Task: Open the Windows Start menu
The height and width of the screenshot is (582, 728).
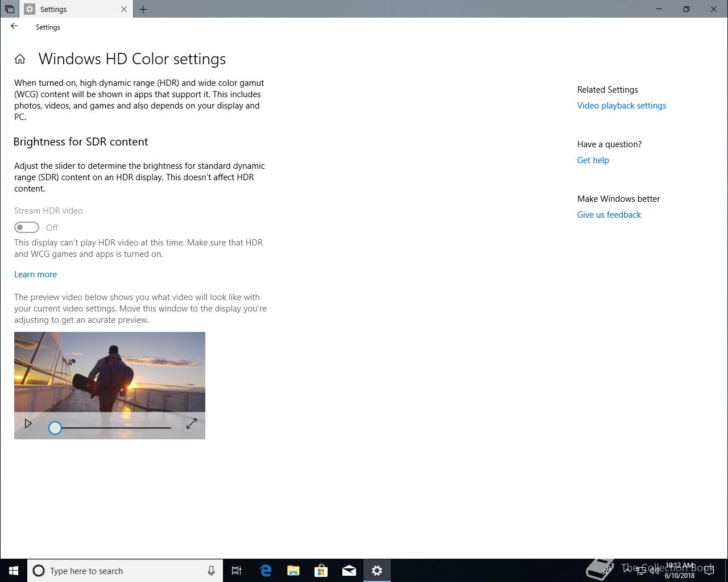Action: coord(14,571)
